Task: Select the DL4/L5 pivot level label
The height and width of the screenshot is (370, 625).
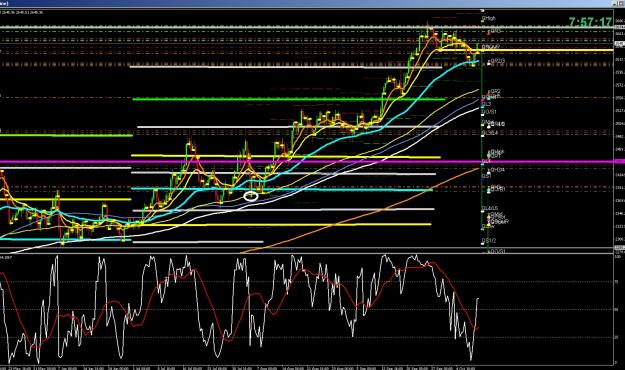Action: point(490,209)
